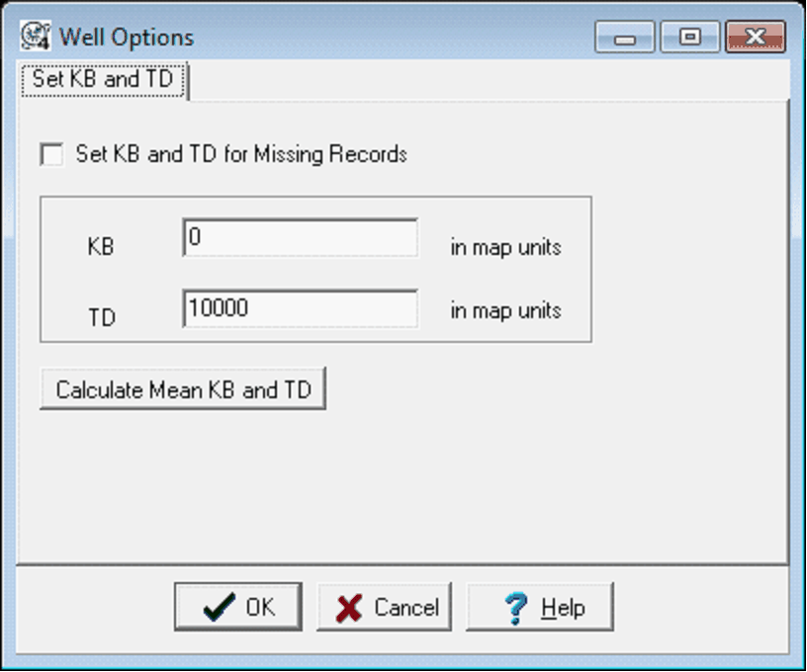The image size is (807, 672).
Task: Click the Well Options app icon in title bar
Action: click(x=37, y=38)
